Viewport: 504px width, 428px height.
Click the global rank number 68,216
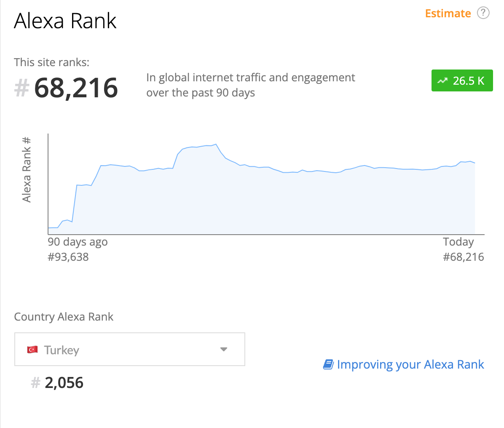76,88
